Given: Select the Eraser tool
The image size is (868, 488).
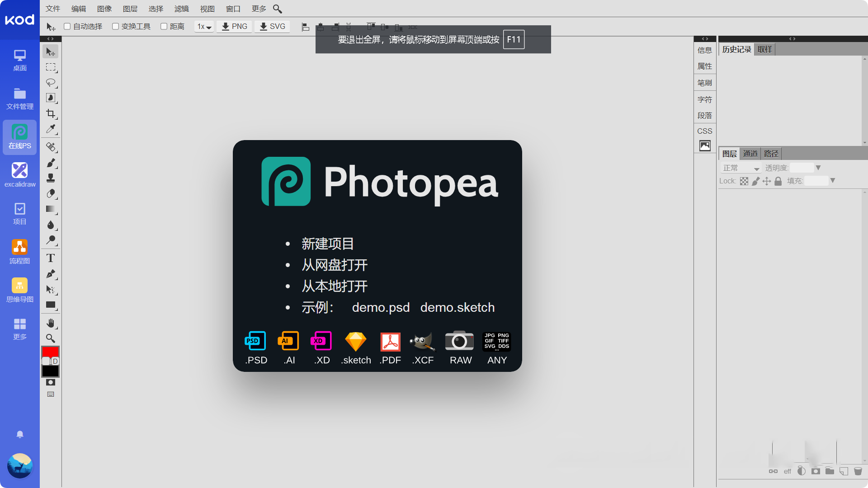Looking at the screenshot, I should pos(51,193).
